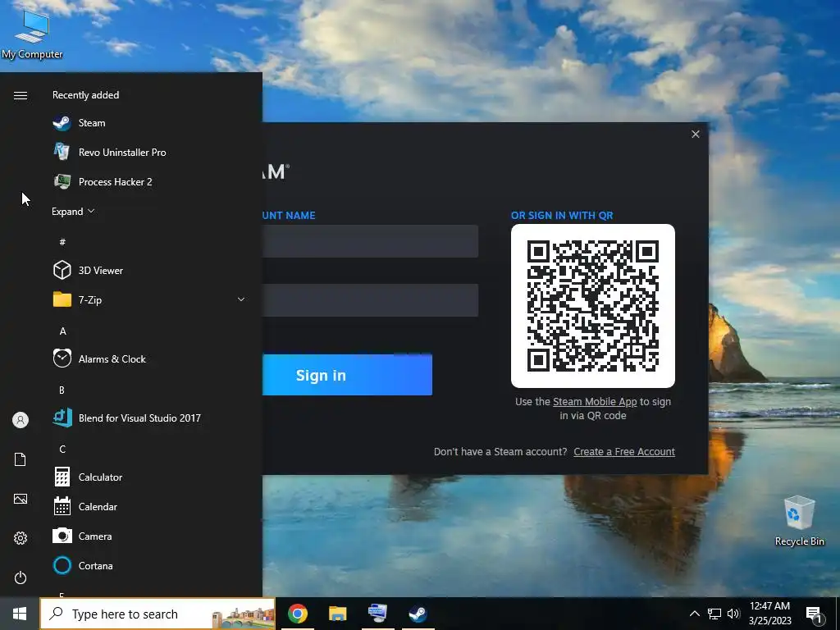Select My Computer desktop icon

pyautogui.click(x=32, y=34)
